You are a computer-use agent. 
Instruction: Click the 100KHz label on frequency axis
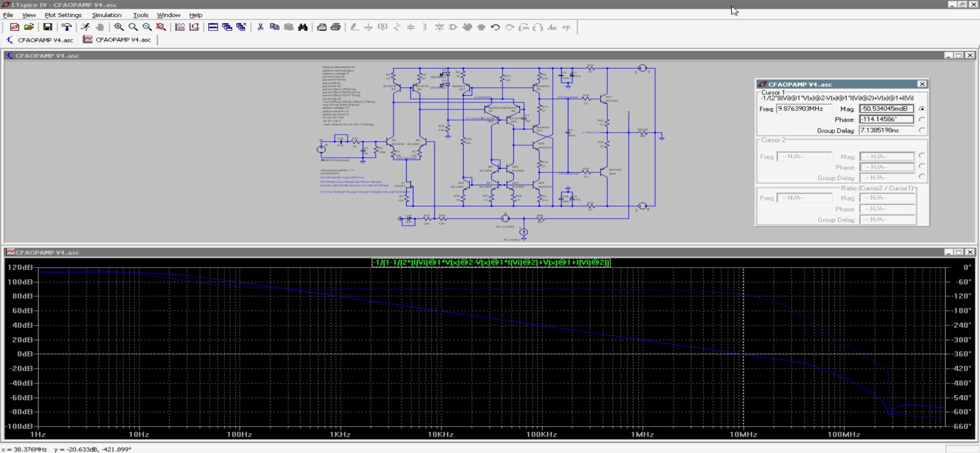point(542,434)
